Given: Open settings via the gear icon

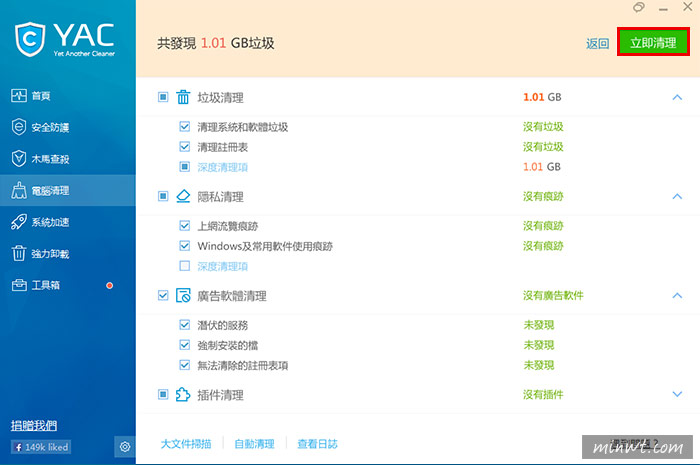Looking at the screenshot, I should (125, 446).
